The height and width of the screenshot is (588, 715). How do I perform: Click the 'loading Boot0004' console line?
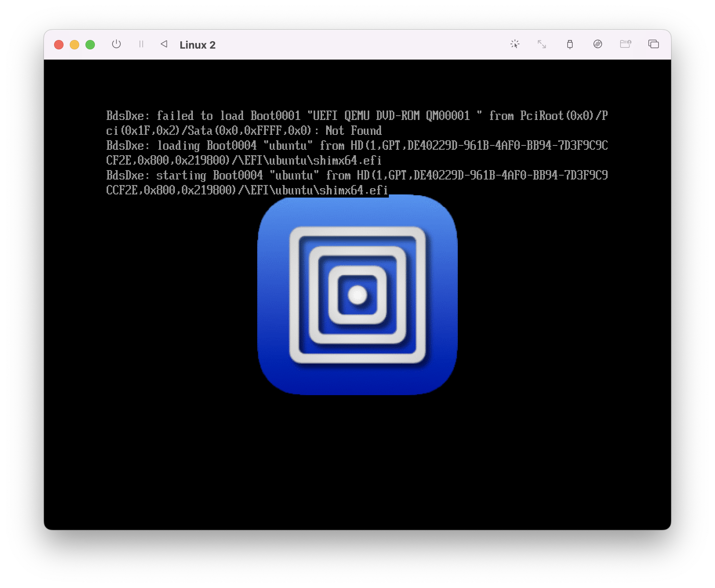[357, 153]
